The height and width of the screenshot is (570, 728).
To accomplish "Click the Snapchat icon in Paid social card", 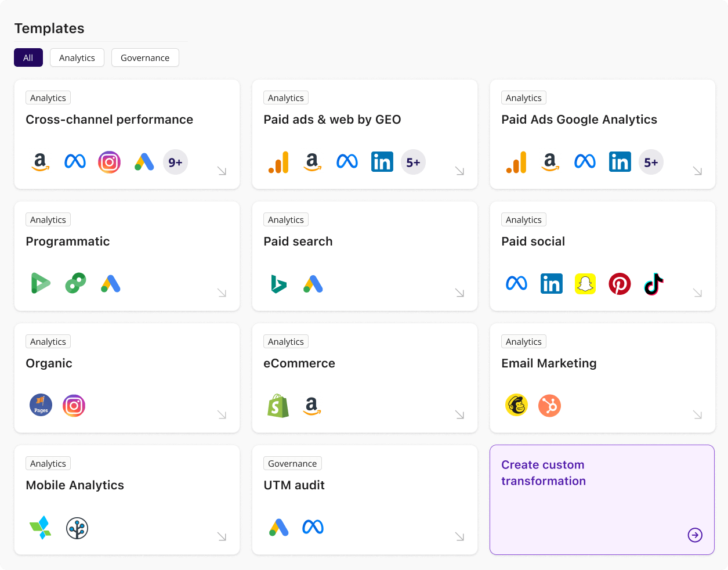I will click(585, 284).
